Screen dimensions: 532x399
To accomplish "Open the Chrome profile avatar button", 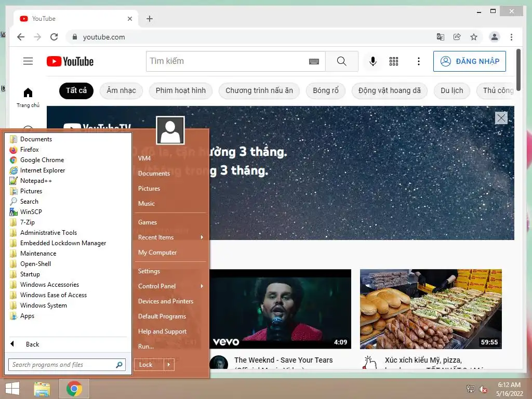I will click(495, 37).
